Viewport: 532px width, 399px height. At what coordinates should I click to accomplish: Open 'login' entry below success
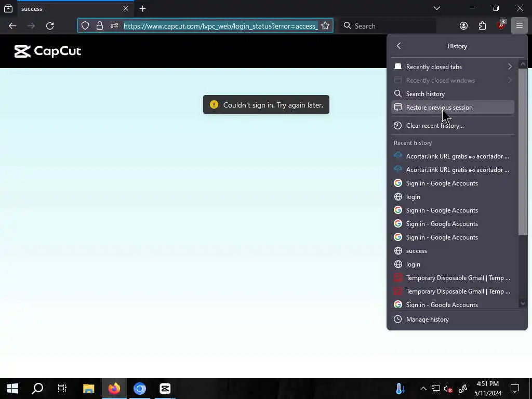(453, 264)
